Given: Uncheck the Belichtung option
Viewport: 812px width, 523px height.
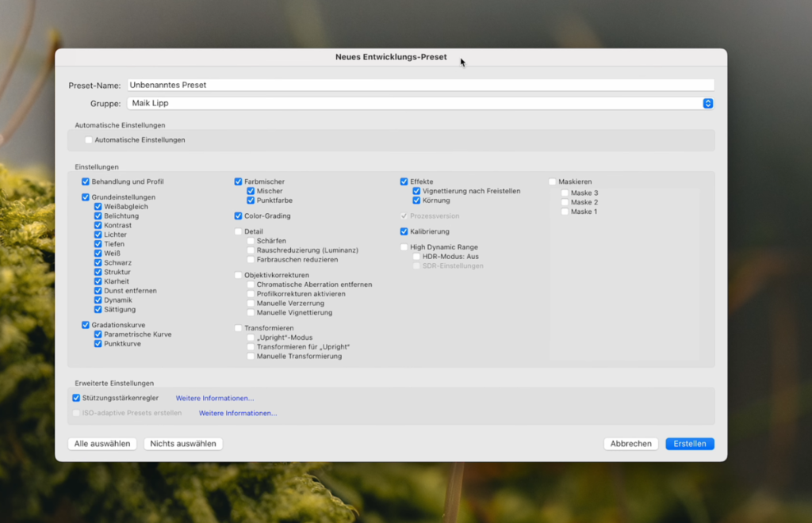Looking at the screenshot, I should pyautogui.click(x=98, y=216).
